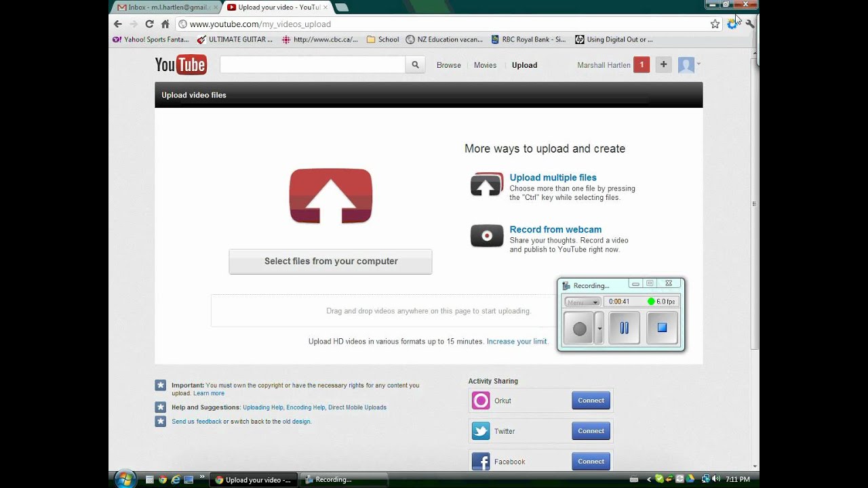Viewport: 868px width, 488px height.
Task: Click the Upload multiple files icon
Action: click(x=487, y=185)
